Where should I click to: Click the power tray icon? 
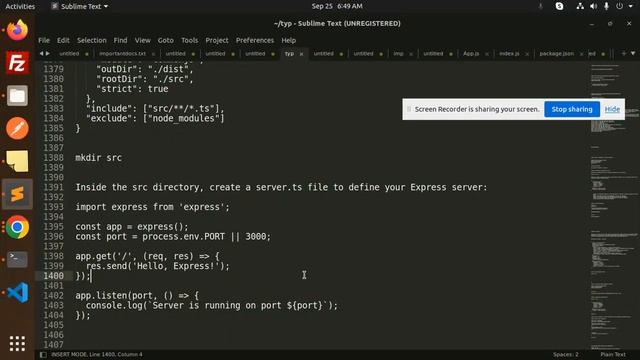click(x=620, y=6)
